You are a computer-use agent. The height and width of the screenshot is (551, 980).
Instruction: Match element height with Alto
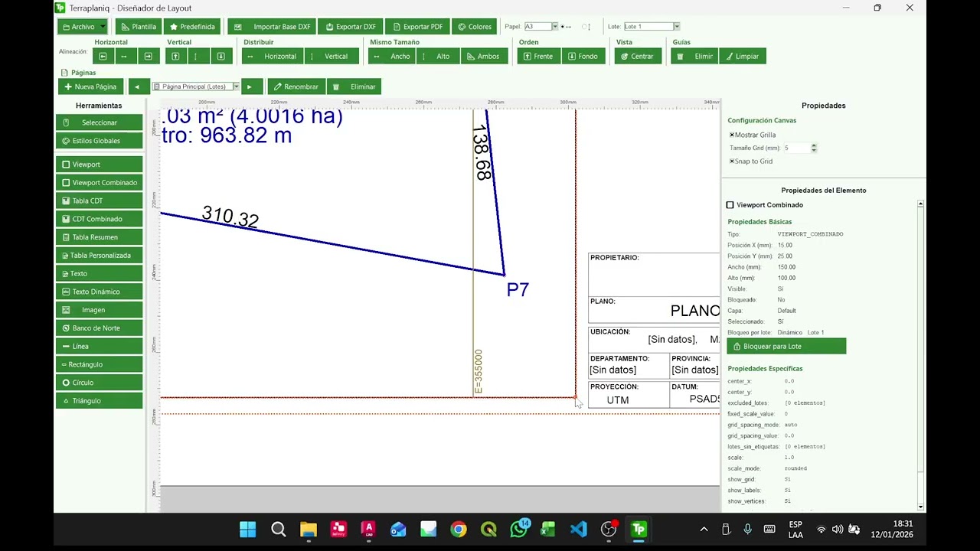tap(438, 56)
